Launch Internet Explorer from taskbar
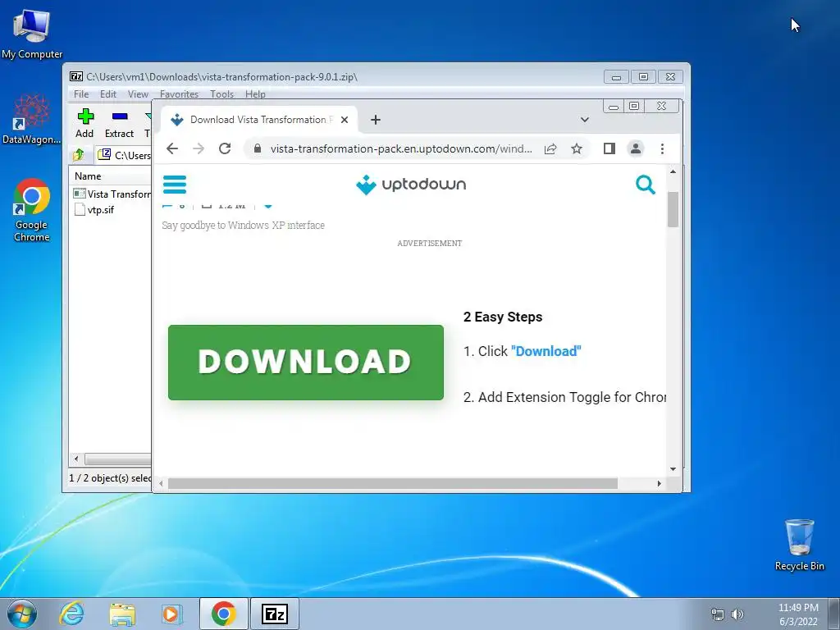840x630 pixels. tap(71, 614)
